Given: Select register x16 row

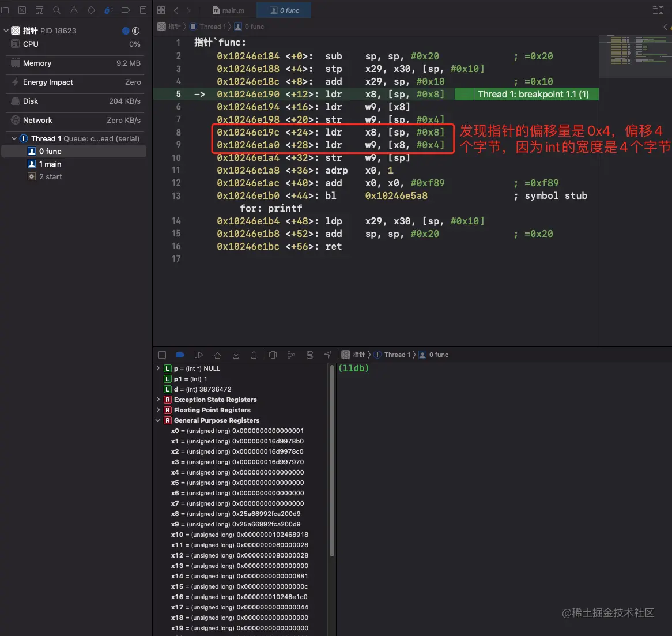Looking at the screenshot, I should (239, 597).
